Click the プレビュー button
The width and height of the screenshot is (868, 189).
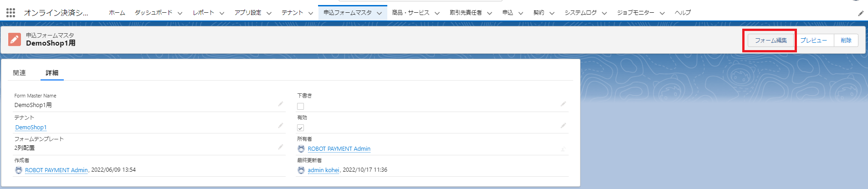click(x=813, y=41)
